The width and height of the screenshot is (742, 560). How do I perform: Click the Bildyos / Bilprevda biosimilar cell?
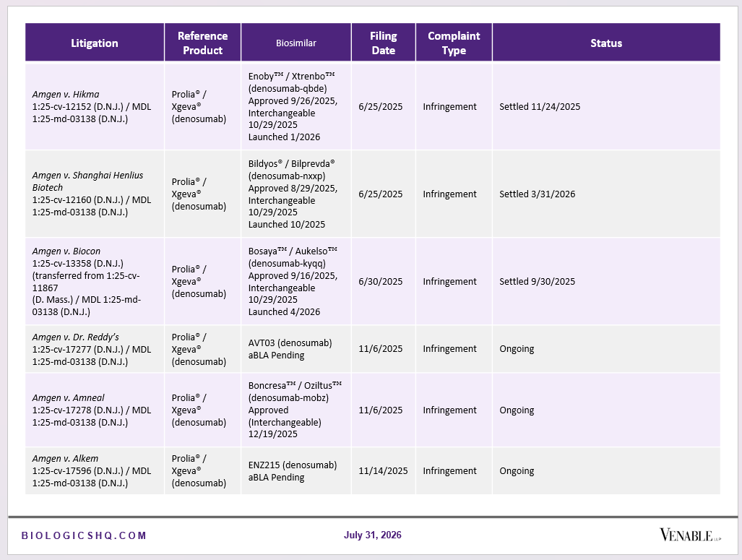pos(296,194)
